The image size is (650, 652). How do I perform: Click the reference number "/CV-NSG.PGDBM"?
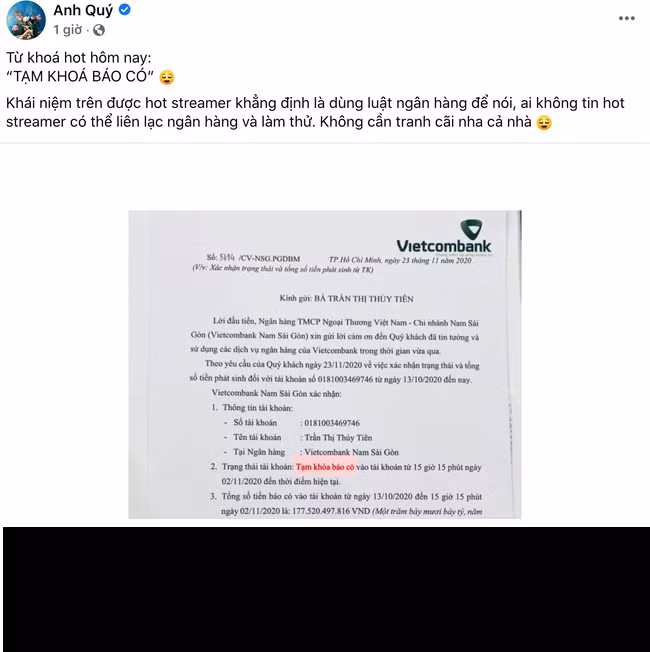(x=269, y=259)
